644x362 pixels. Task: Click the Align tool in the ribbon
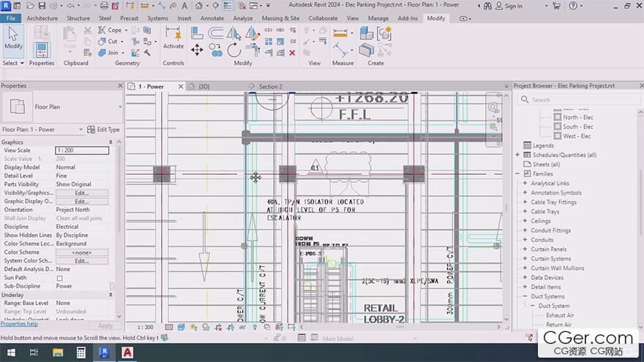point(197,33)
